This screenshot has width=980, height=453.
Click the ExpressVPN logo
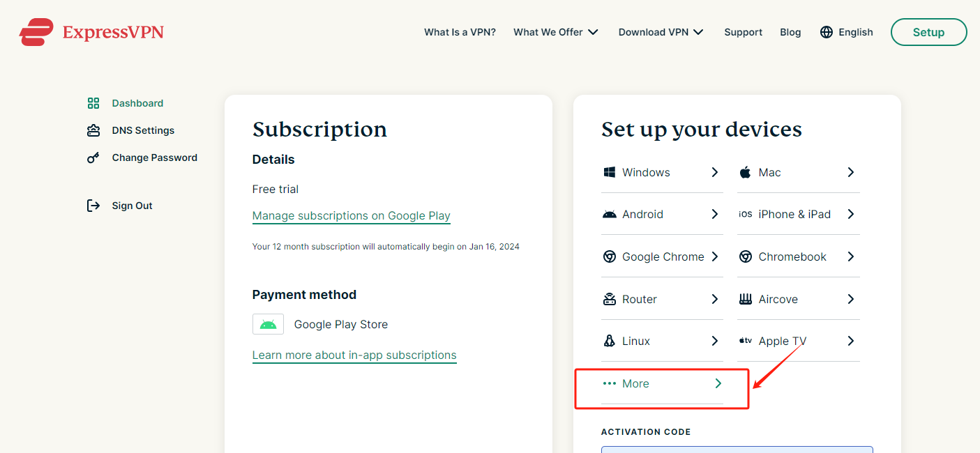tap(91, 32)
